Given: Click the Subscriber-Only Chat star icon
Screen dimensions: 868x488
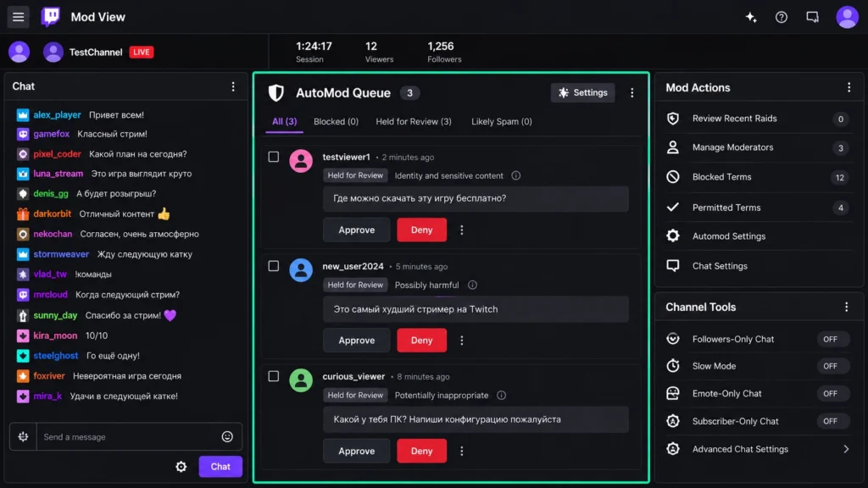Looking at the screenshot, I should pos(672,422).
